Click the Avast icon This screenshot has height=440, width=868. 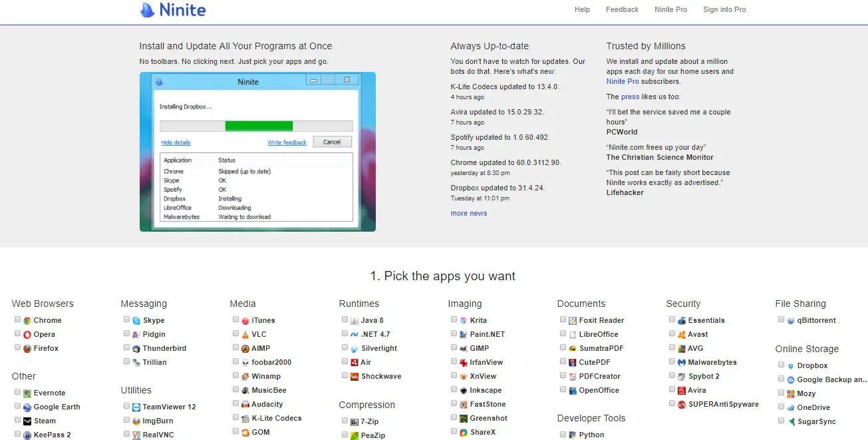pos(682,335)
